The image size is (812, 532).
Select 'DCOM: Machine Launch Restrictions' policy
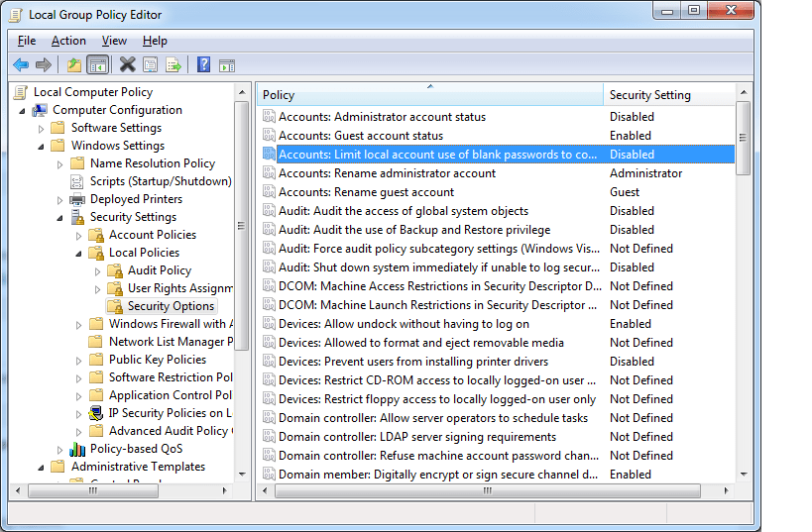pyautogui.click(x=437, y=305)
